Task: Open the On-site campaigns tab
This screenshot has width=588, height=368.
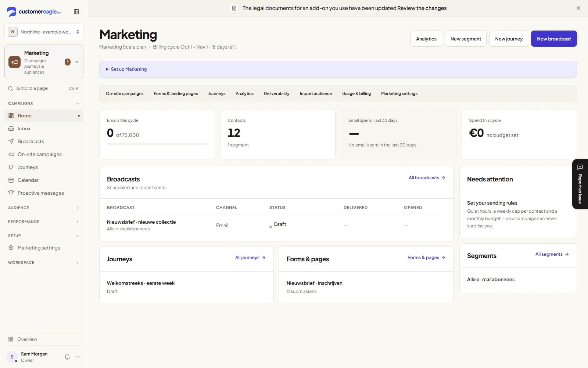Action: tap(125, 94)
